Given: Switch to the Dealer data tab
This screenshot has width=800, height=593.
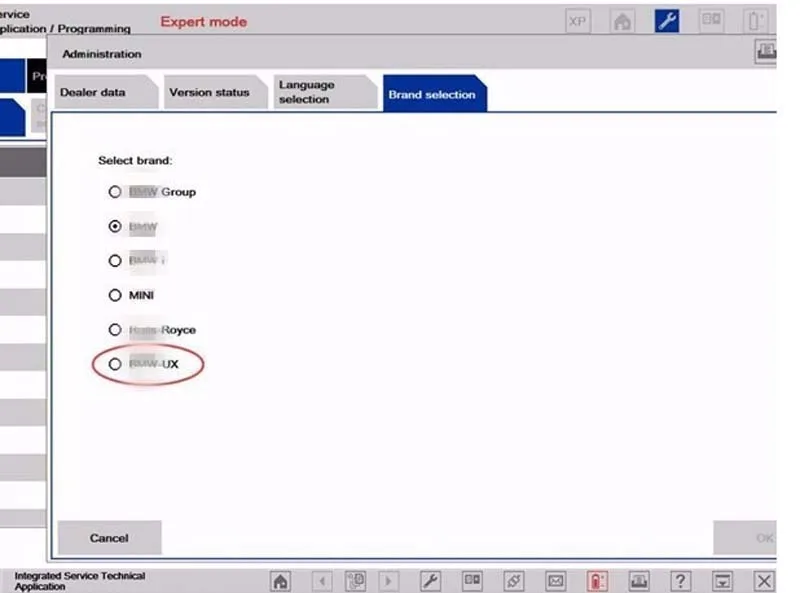Looking at the screenshot, I should (106, 92).
